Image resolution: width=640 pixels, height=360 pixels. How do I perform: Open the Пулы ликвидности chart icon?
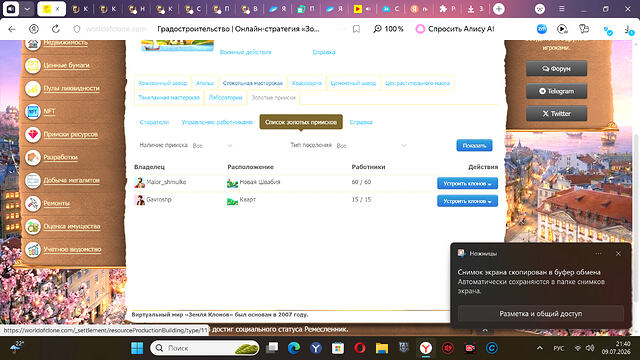tap(33, 88)
